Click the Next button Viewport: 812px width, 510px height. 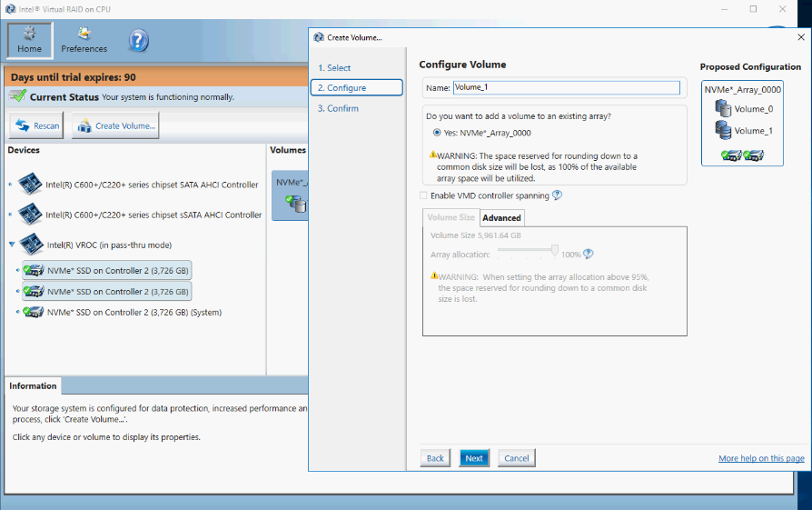[x=474, y=458]
